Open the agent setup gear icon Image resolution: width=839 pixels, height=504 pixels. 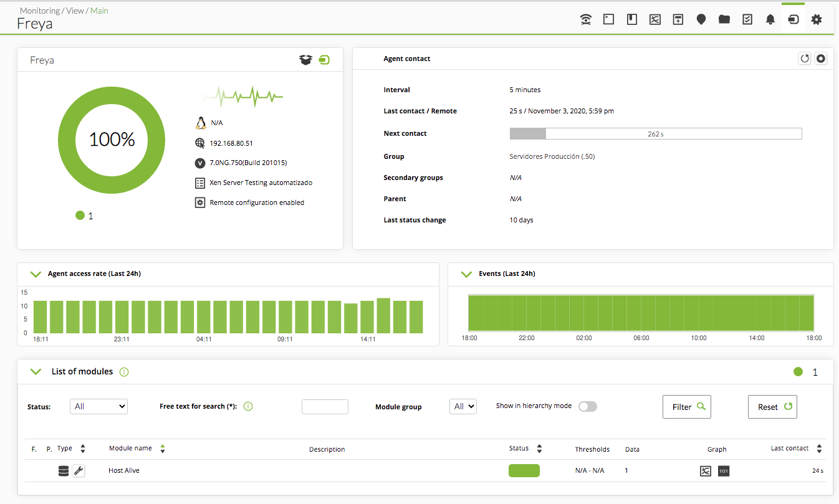(x=817, y=19)
